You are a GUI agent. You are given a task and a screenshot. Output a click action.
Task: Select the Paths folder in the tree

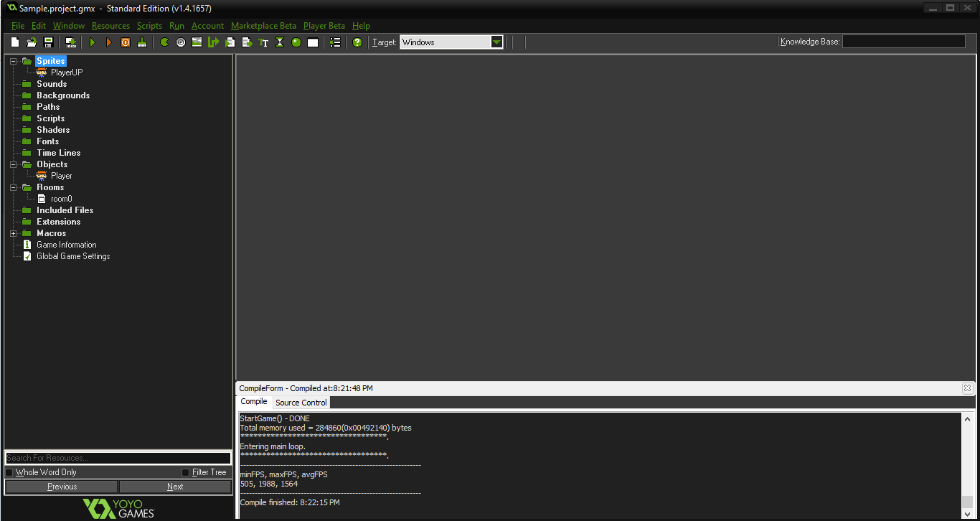pyautogui.click(x=48, y=107)
